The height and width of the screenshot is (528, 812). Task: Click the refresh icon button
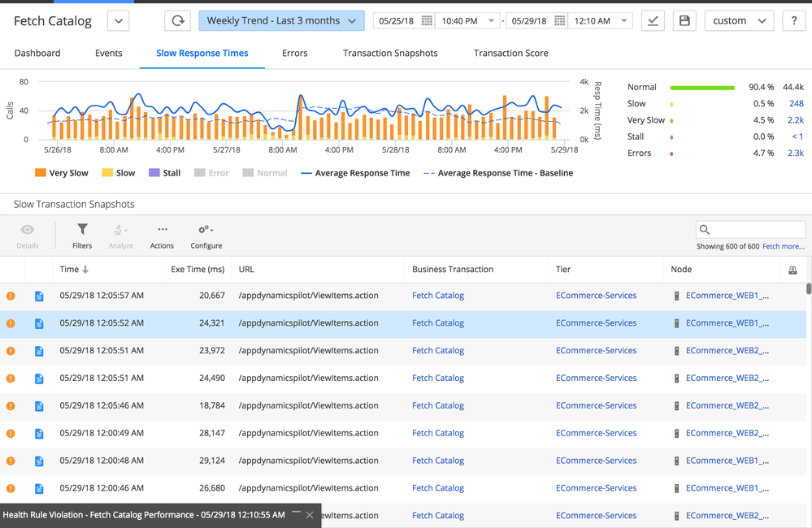(x=178, y=20)
